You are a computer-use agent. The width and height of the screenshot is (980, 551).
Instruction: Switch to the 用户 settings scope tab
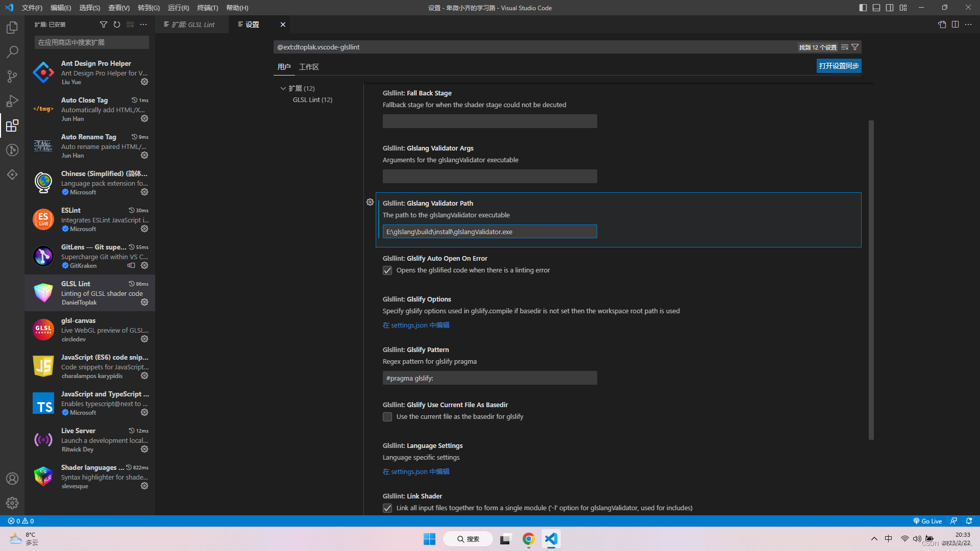(284, 67)
